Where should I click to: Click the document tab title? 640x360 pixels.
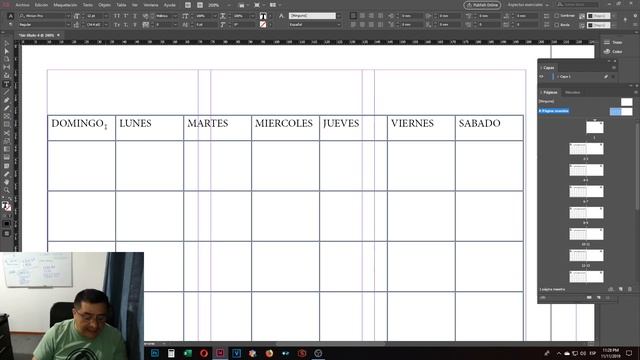tap(36, 36)
